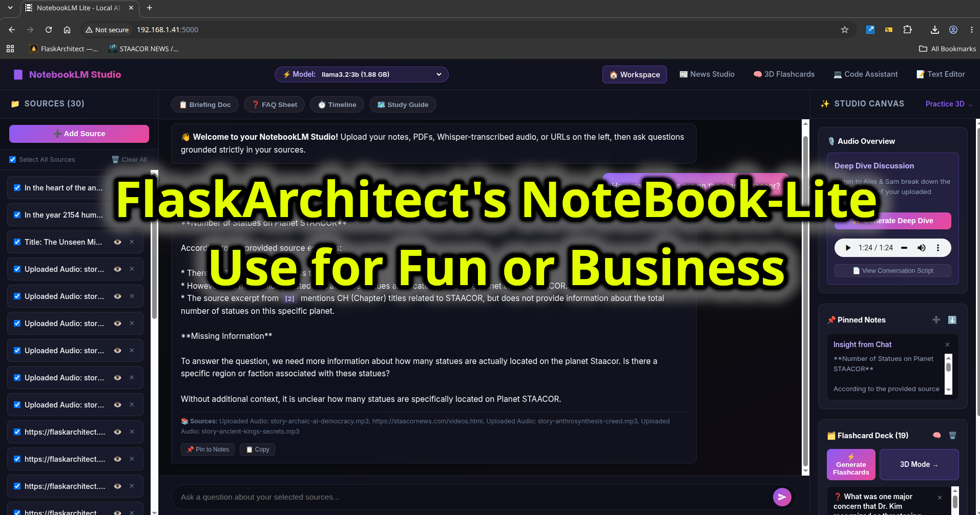Delete 'Title: The Unseen Mi...' source
This screenshot has width=980, height=515.
tap(132, 242)
